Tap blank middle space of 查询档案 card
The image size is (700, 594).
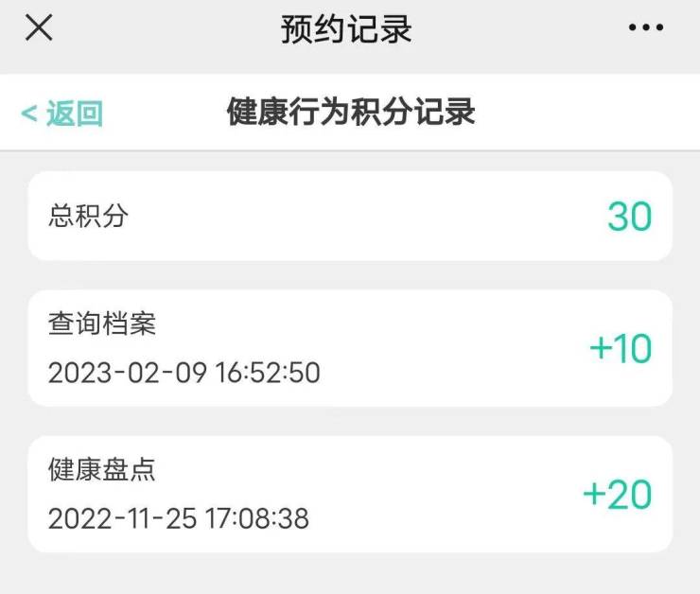pyautogui.click(x=445, y=349)
